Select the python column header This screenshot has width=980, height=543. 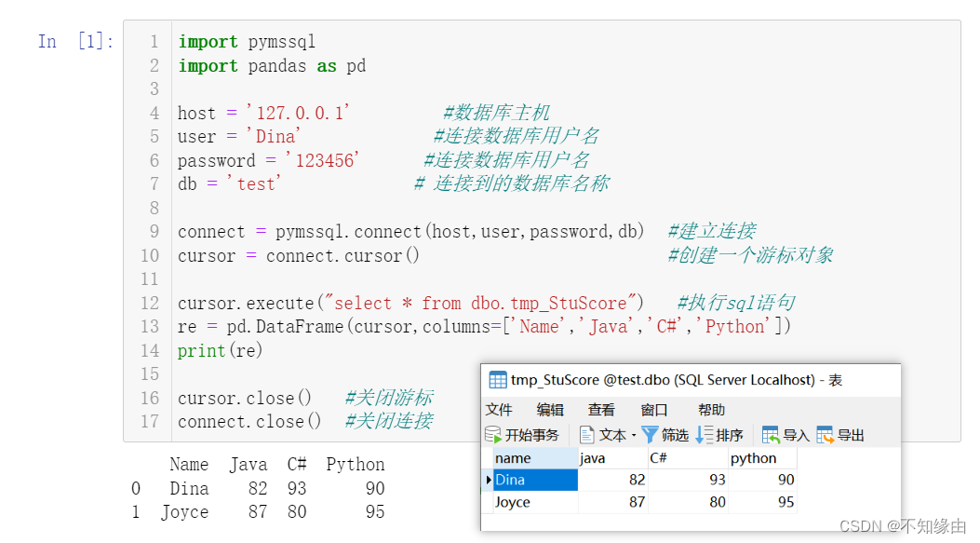point(761,458)
